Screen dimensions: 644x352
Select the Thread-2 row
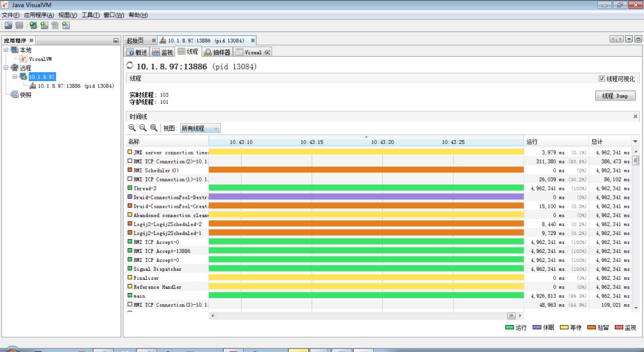coord(379,188)
